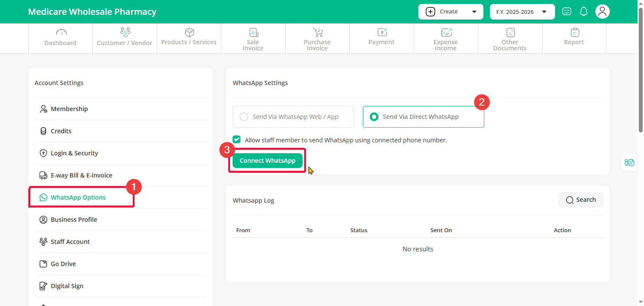Viewport: 644px width, 306px height.
Task: Open WhatsApp Options in Account Settings
Action: pyautogui.click(x=78, y=197)
